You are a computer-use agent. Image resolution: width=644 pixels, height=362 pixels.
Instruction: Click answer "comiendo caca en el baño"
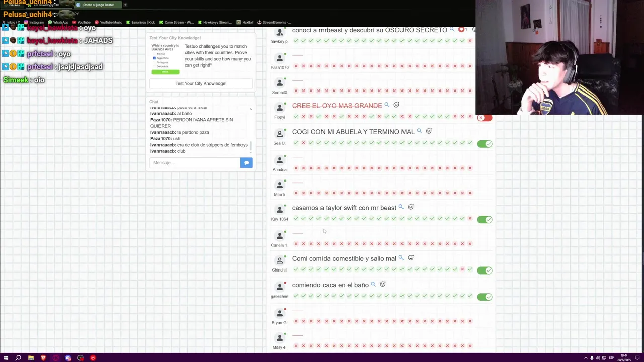331,285
